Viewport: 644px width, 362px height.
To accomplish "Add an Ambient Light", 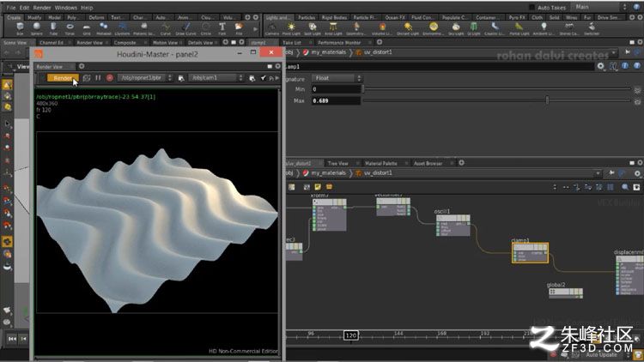I will 544,28.
